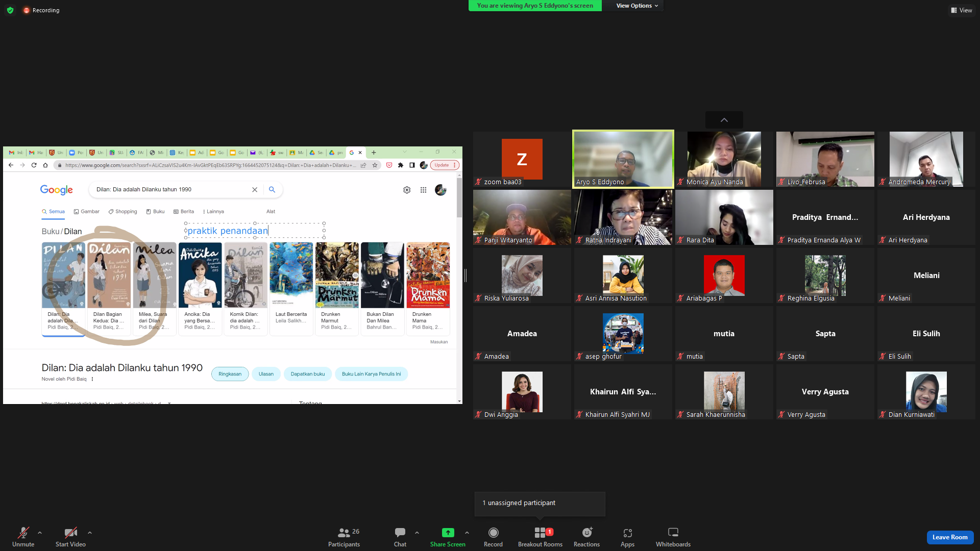Image resolution: width=980 pixels, height=551 pixels.
Task: Select Komik Dilan book cover
Action: pos(246,275)
